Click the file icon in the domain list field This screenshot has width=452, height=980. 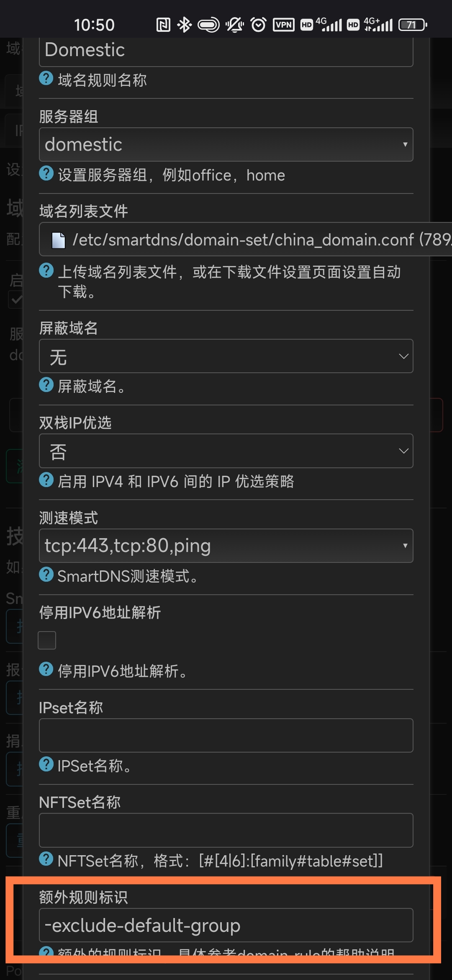pyautogui.click(x=58, y=239)
